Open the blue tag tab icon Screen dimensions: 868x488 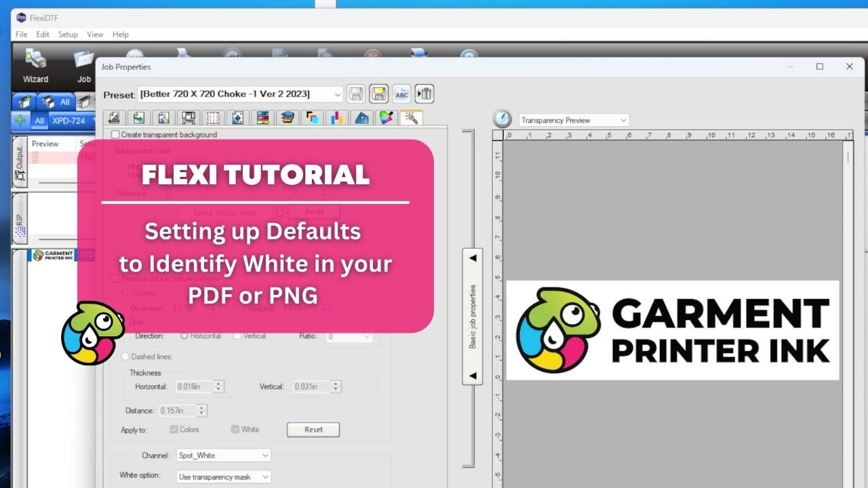coord(361,118)
